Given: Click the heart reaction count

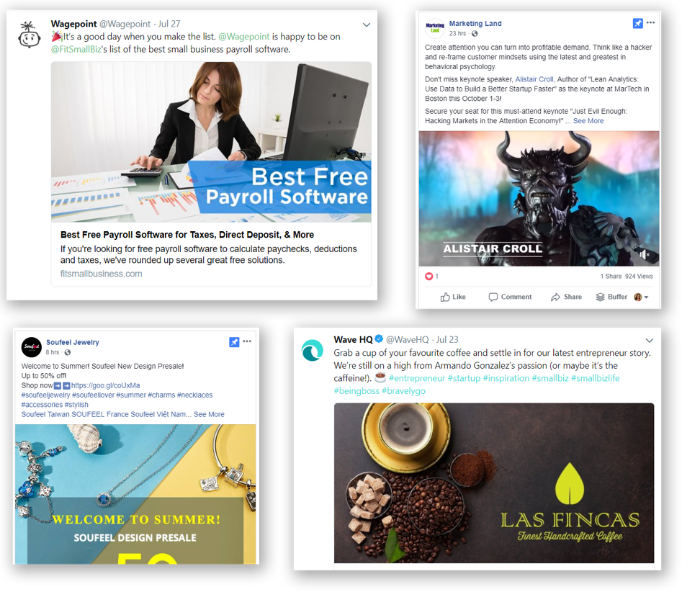Looking at the screenshot, I should coord(431,277).
